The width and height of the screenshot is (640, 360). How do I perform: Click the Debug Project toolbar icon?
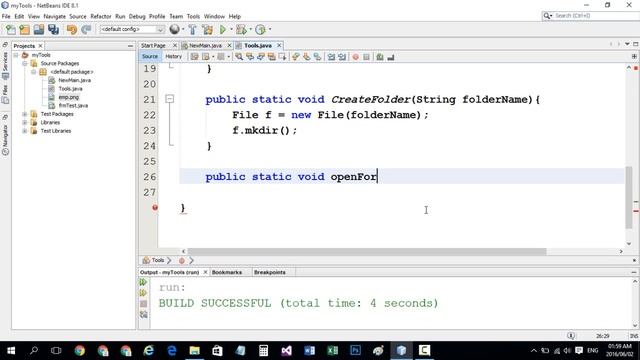click(x=241, y=29)
